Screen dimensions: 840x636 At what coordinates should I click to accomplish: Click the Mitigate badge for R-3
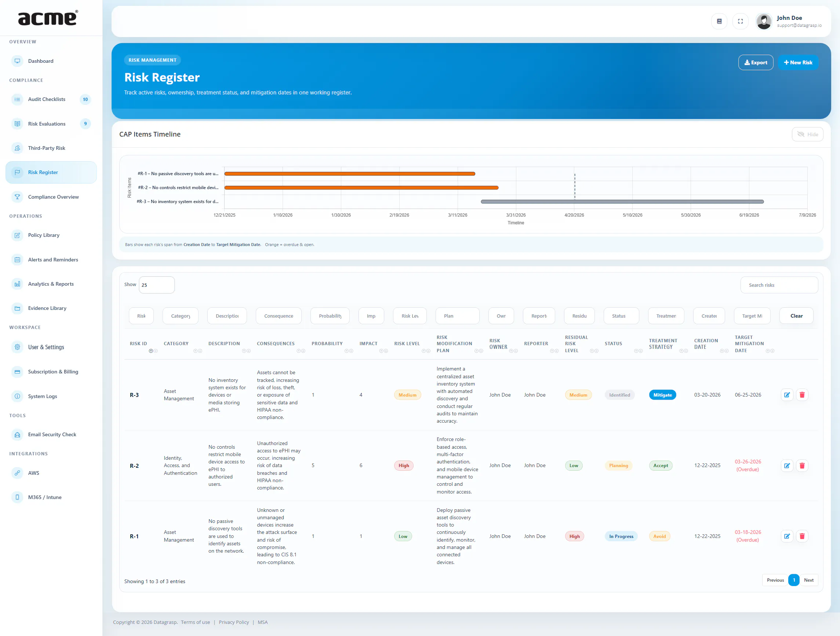662,395
